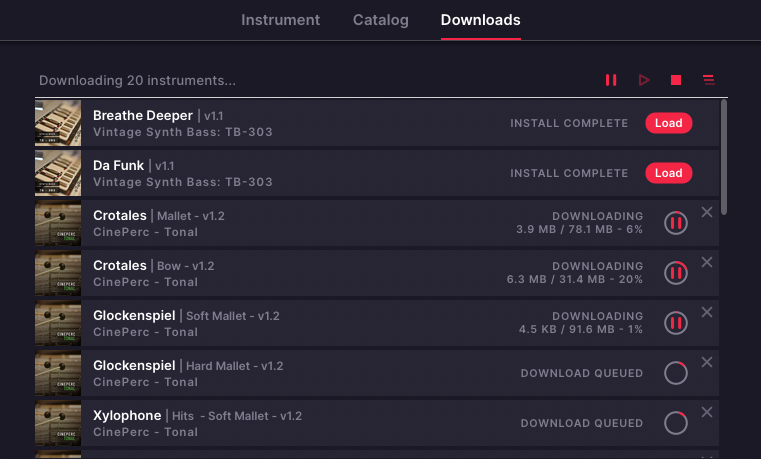Open the Catalog tab

pos(380,20)
